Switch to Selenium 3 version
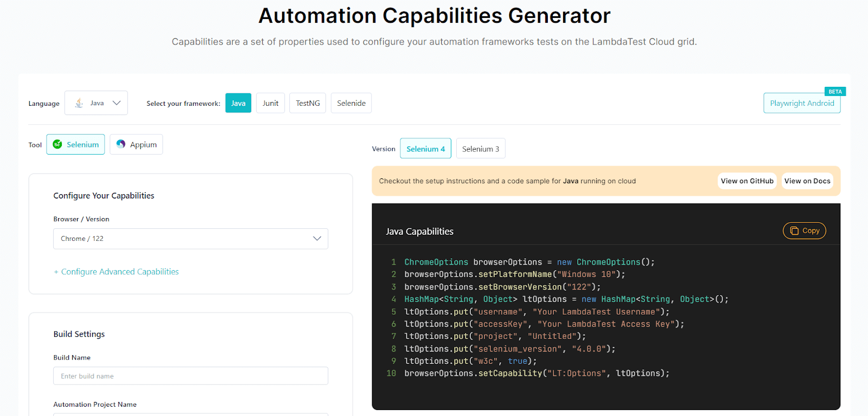This screenshot has width=868, height=416. [x=481, y=149]
